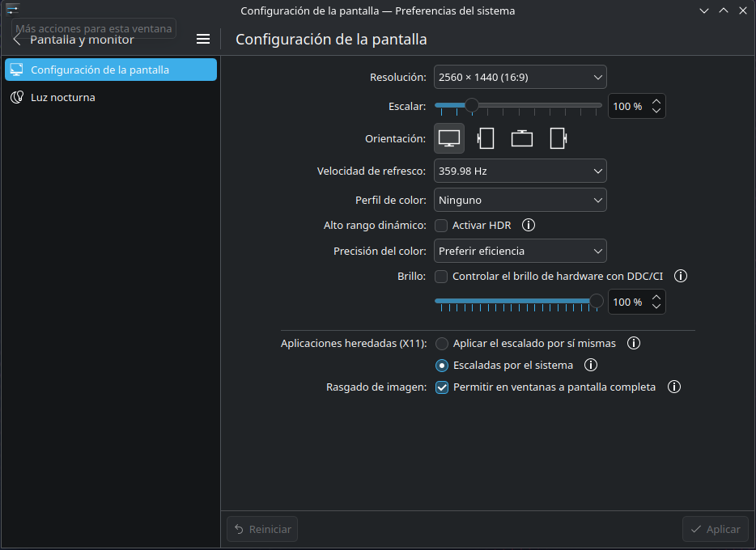Click info icon for Escaladas por el sistema

tap(591, 365)
